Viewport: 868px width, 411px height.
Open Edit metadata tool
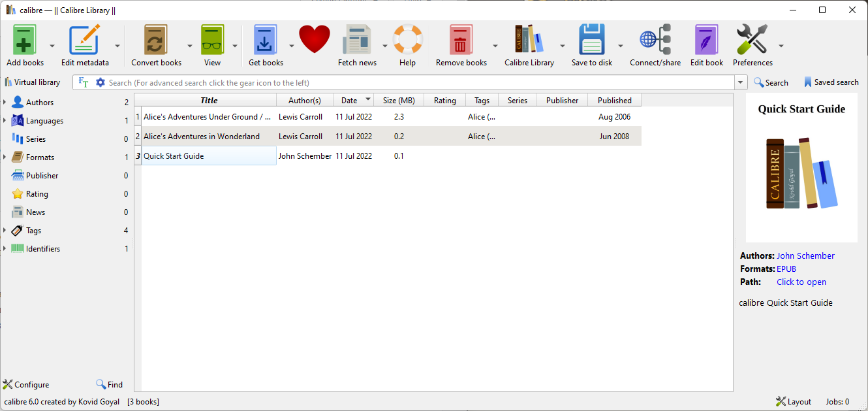[85, 40]
